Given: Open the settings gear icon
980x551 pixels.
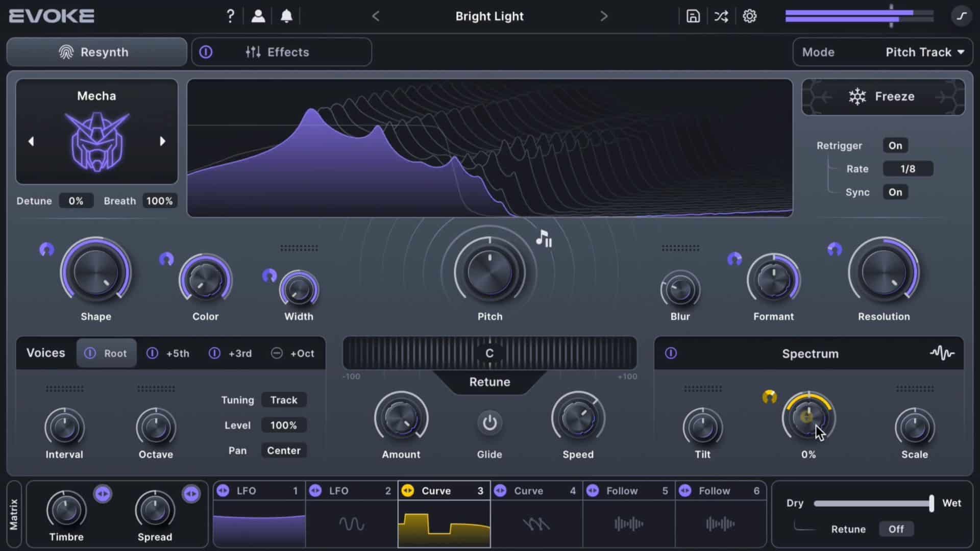Looking at the screenshot, I should tap(749, 16).
